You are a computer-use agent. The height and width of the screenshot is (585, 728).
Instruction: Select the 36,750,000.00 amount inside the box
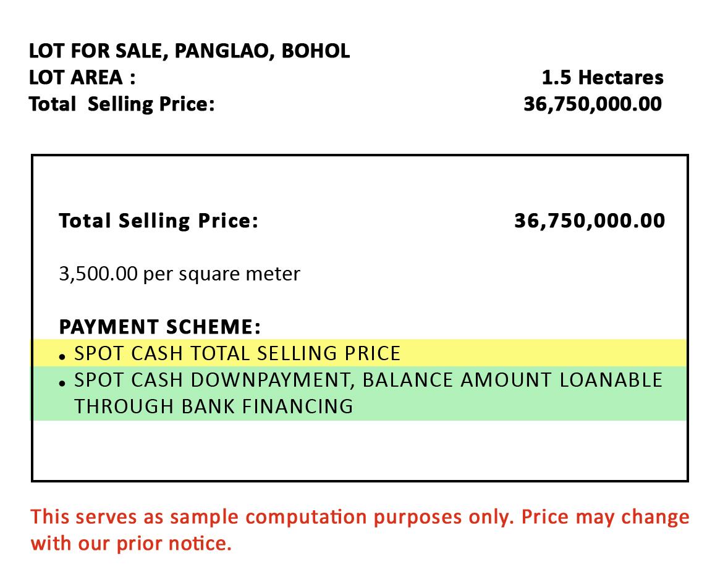[590, 221]
